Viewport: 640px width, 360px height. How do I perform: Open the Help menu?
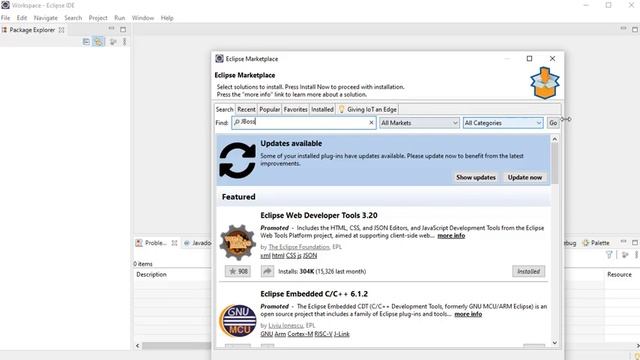pos(167,18)
